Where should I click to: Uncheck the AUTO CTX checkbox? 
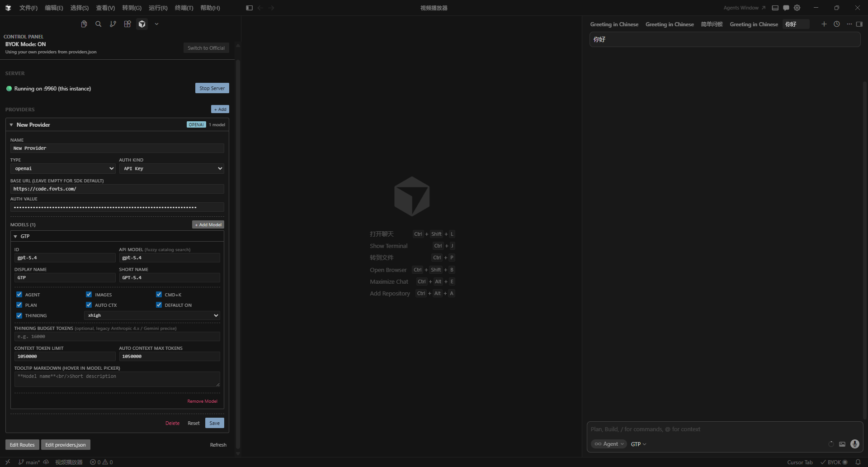point(89,305)
